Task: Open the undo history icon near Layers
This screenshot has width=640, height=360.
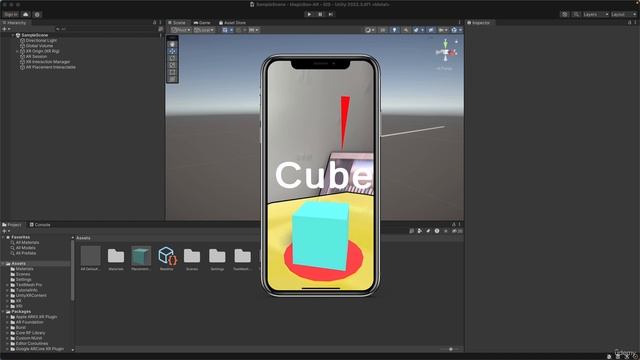Action: pyautogui.click(x=564, y=14)
